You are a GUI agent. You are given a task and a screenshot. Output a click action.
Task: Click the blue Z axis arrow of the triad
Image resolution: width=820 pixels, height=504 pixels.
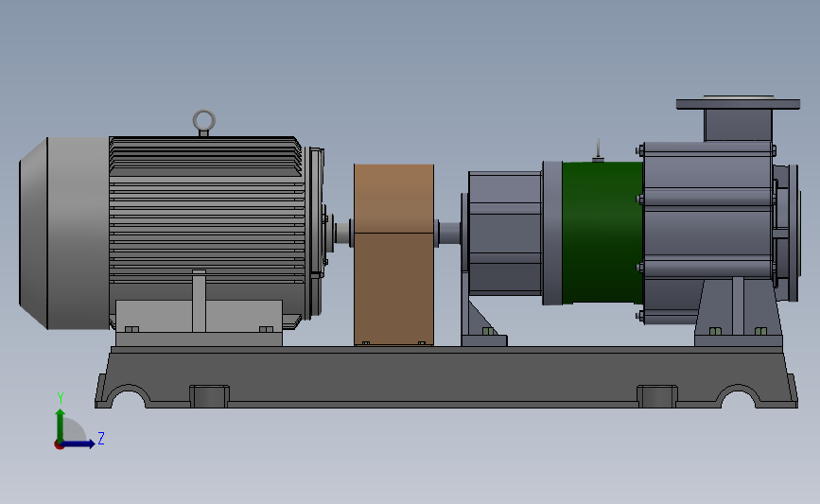(79, 443)
